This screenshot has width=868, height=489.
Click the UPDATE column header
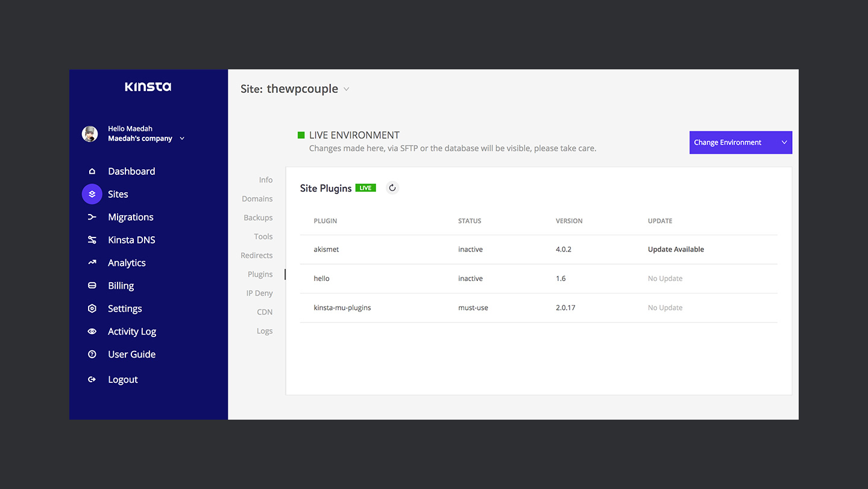coord(660,221)
